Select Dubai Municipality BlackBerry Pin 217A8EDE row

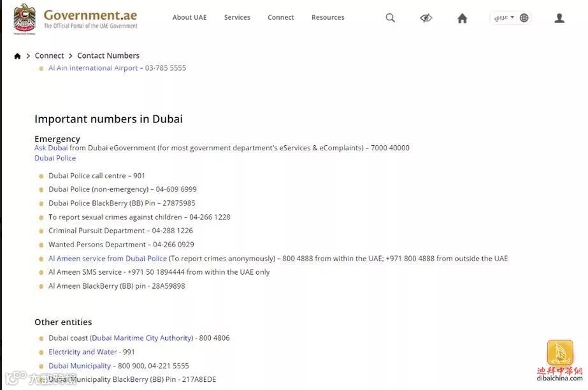click(133, 379)
